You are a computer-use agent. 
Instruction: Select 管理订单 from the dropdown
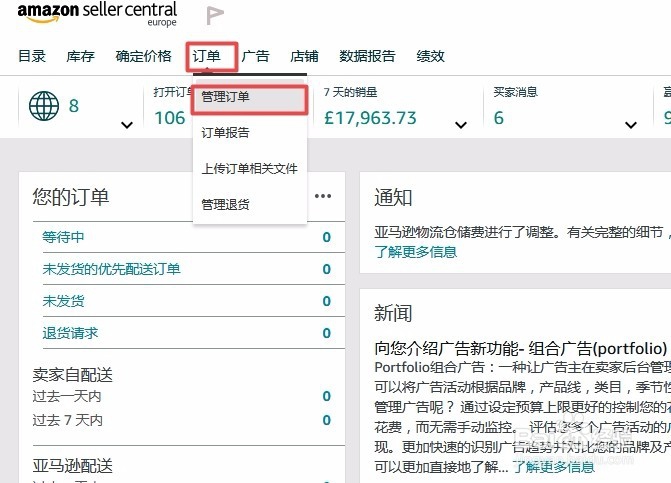click(250, 97)
